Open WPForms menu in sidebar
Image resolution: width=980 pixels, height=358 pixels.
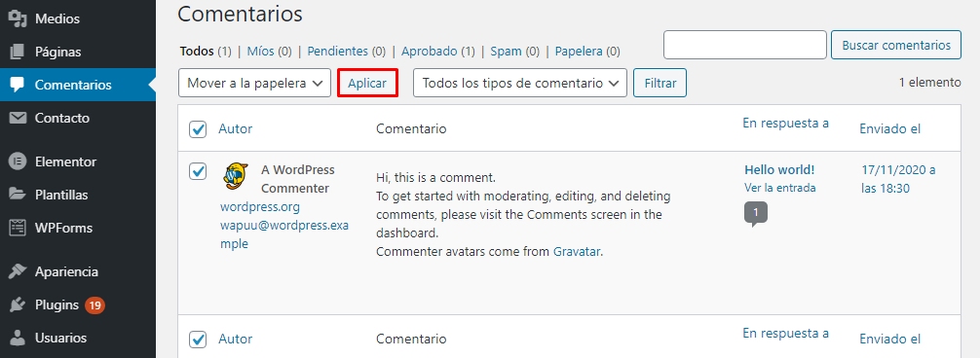(78, 228)
